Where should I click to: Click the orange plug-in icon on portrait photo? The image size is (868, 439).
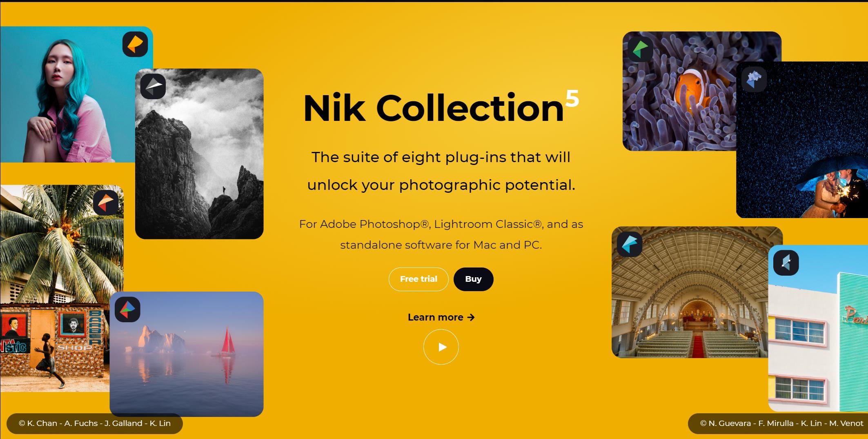click(x=135, y=44)
